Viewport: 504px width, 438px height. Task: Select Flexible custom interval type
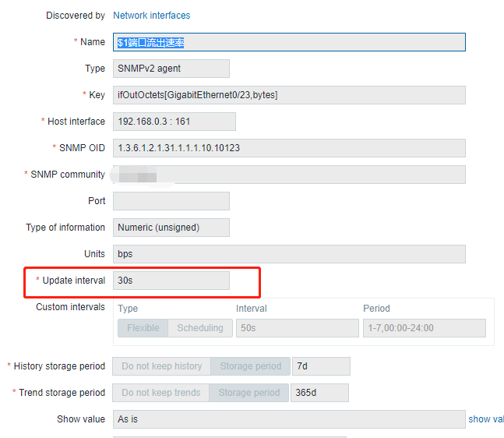143,328
